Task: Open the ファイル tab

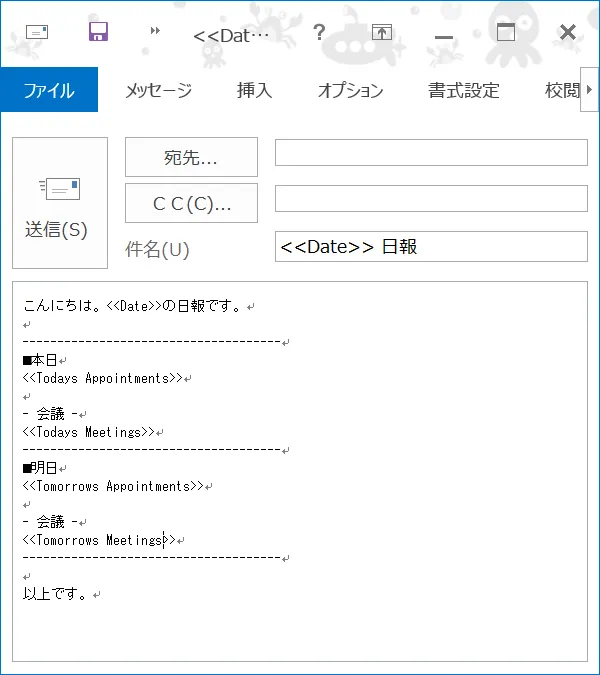Action: pos(49,90)
